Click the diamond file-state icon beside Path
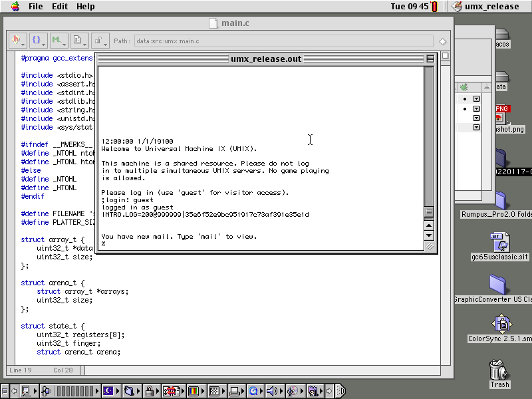 (x=442, y=41)
